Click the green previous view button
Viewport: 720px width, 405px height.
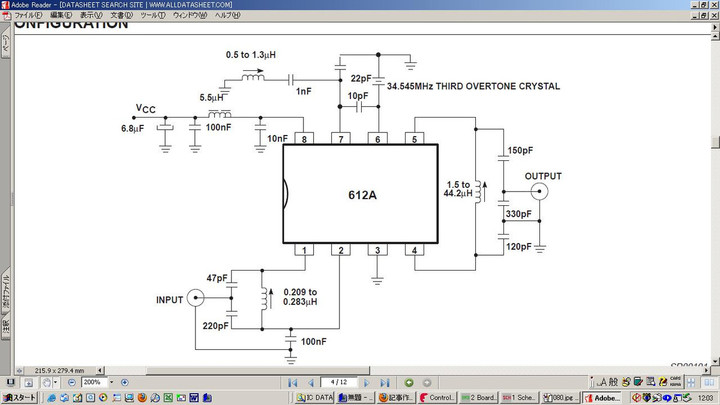pyautogui.click(x=409, y=383)
